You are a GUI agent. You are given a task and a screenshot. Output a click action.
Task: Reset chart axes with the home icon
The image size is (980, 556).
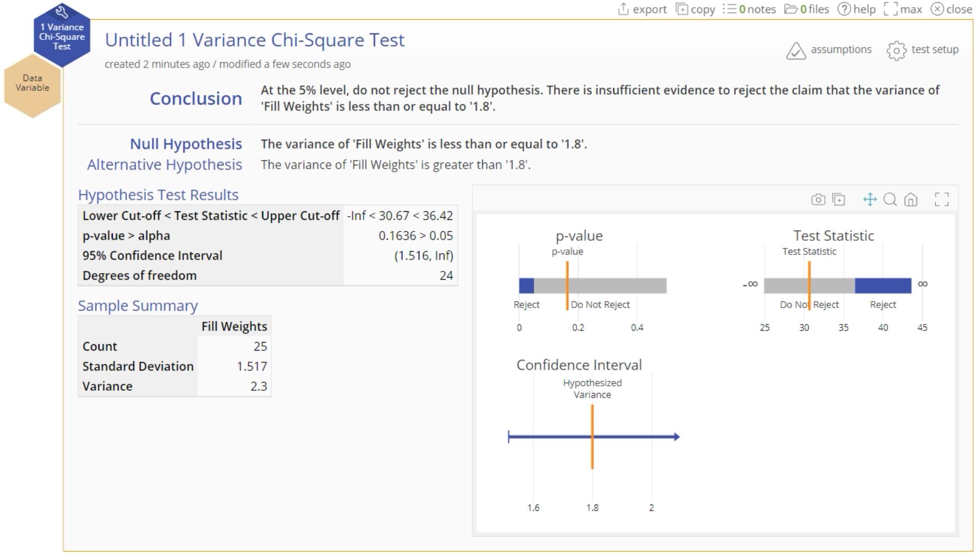pos(910,200)
